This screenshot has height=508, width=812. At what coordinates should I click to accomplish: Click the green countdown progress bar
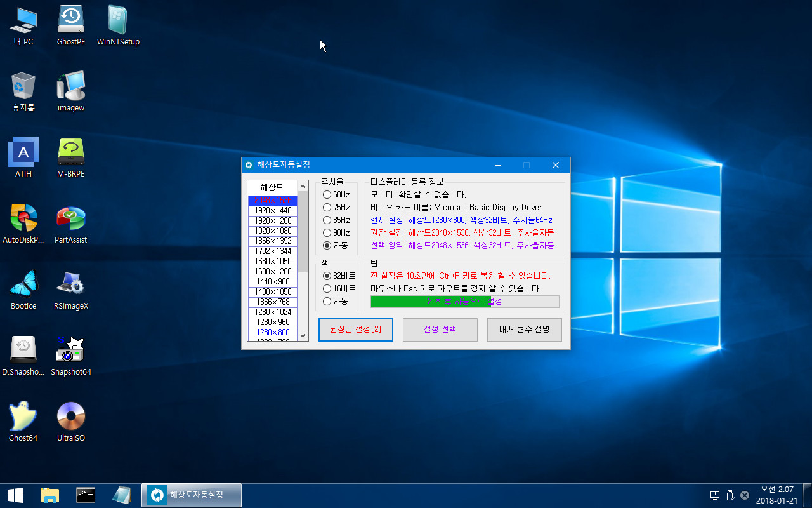click(x=465, y=301)
